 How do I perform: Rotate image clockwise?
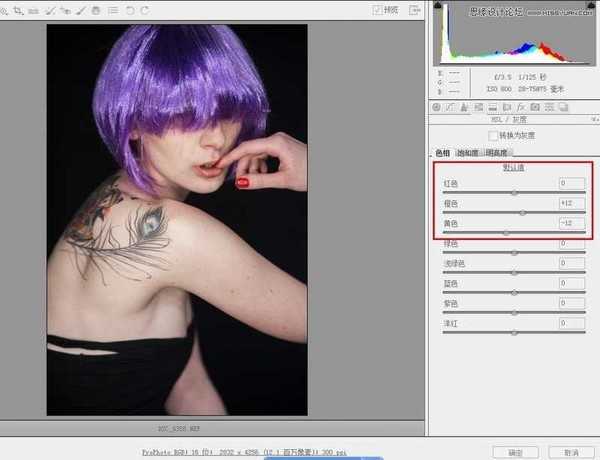pos(146,9)
